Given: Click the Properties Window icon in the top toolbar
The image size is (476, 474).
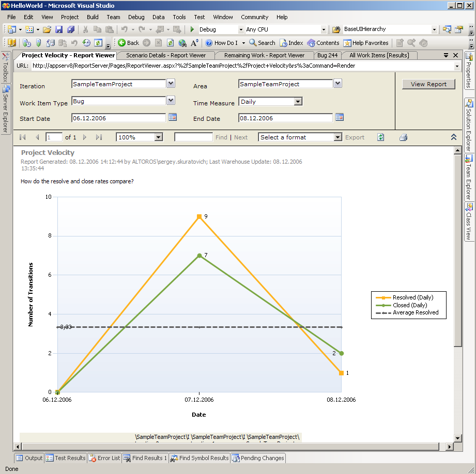Looking at the screenshot, I should (x=459, y=29).
